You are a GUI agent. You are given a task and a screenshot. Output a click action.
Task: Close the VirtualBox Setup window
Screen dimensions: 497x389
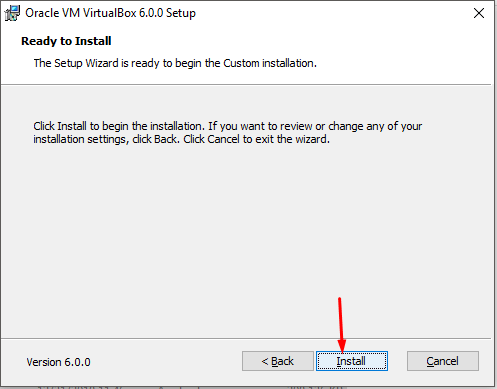(x=479, y=13)
